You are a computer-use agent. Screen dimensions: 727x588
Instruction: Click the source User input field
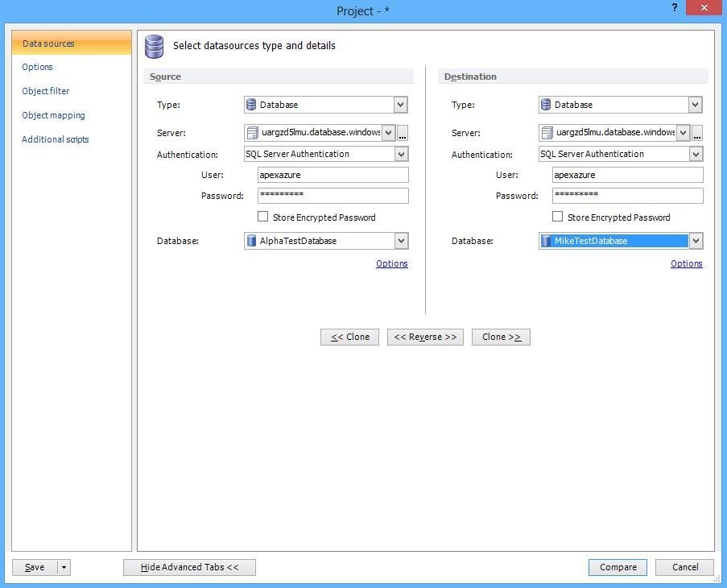333,175
